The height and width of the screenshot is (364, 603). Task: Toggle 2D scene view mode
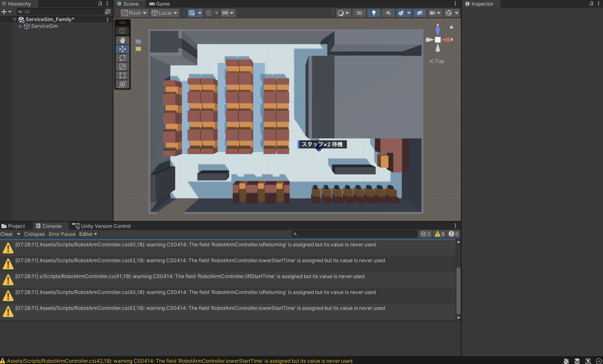coord(359,13)
